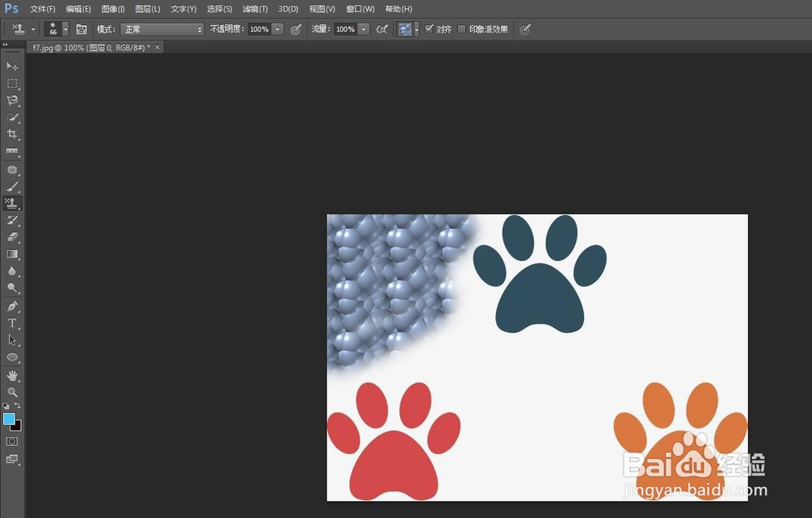
Task: Select the Lasso tool
Action: 12,100
